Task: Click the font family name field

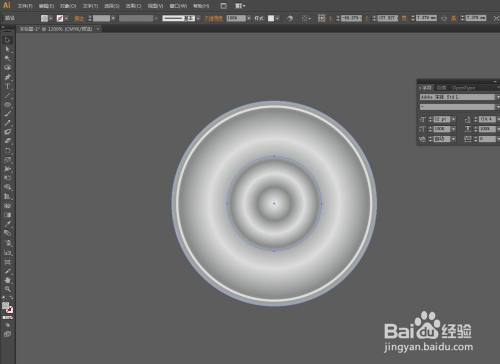Action: (457, 97)
